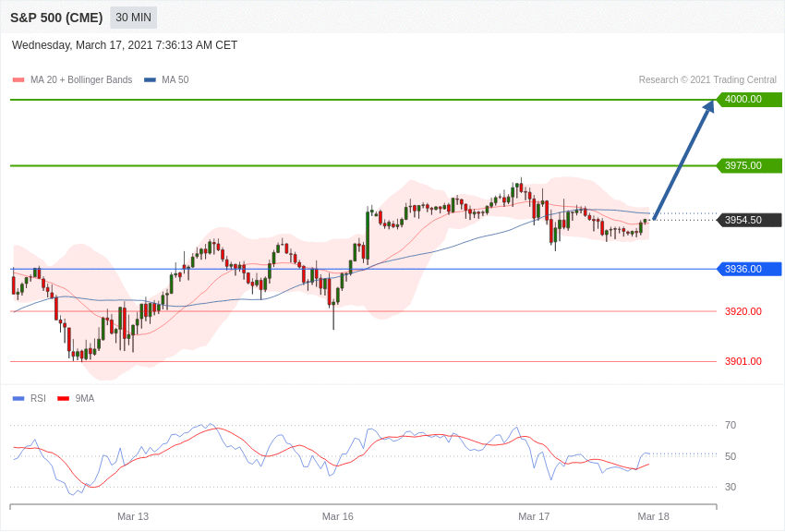Click the RSI 30 level label

tap(731, 487)
